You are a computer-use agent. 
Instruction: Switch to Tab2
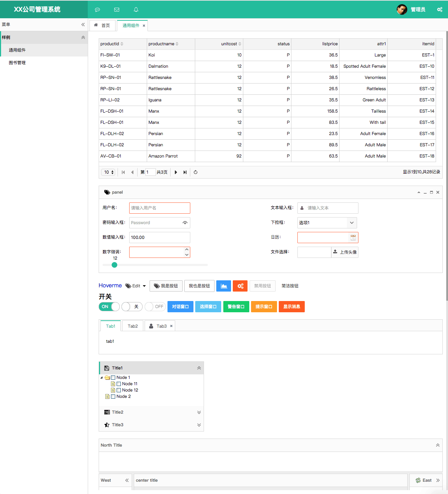[x=133, y=326]
